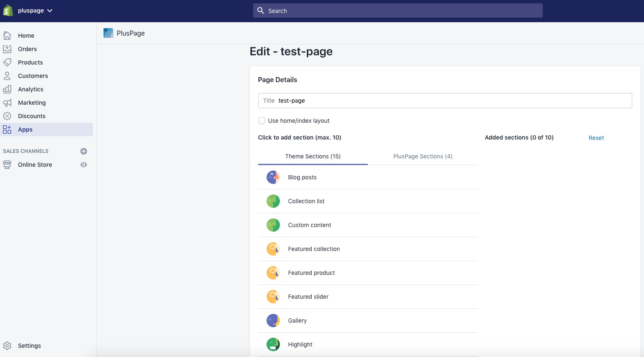Click the Reset link for added sections

pyautogui.click(x=596, y=138)
